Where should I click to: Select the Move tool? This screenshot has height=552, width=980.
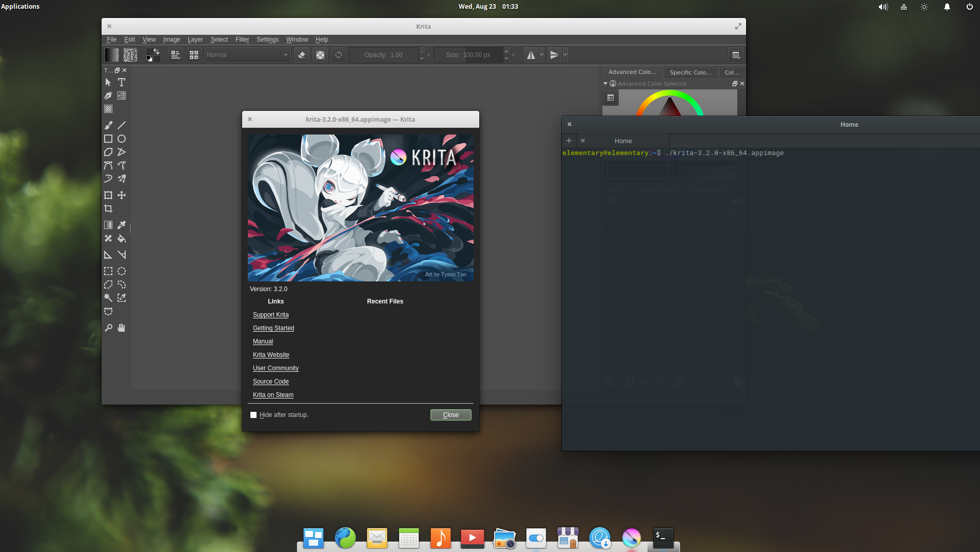click(x=122, y=195)
